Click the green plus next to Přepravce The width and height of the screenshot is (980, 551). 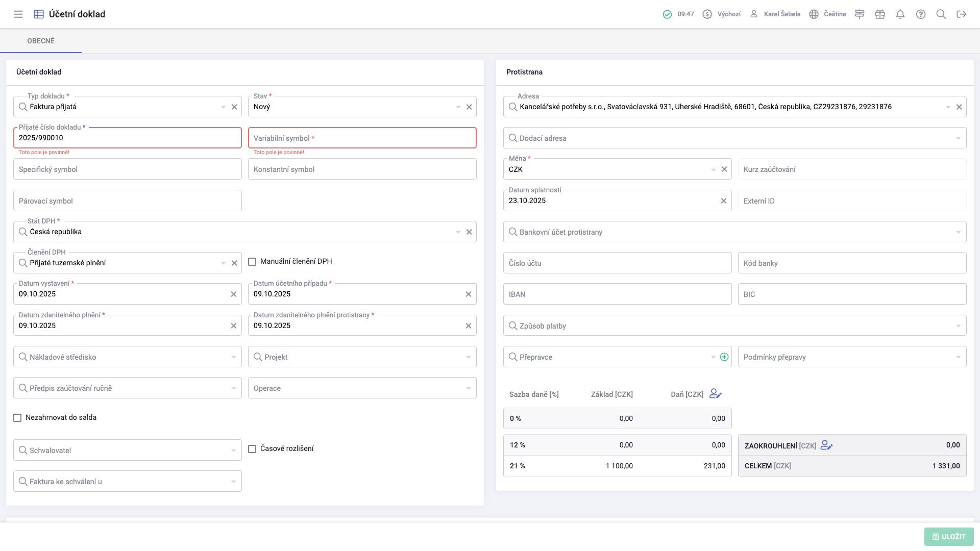pyautogui.click(x=724, y=357)
